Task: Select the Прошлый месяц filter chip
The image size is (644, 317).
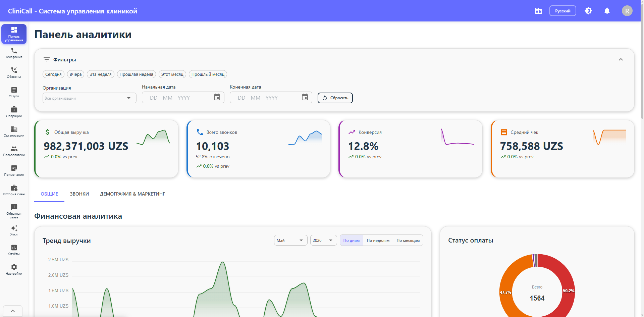Action: (x=208, y=74)
